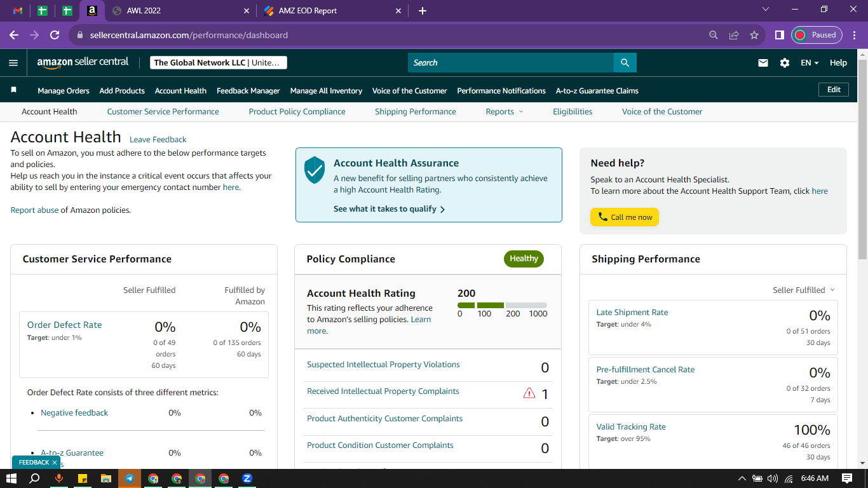Expand the Reports dropdown menu
Image resolution: width=868 pixels, height=488 pixels.
coord(505,111)
